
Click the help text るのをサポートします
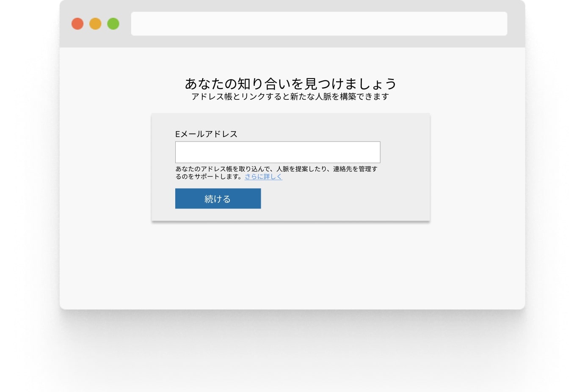(x=210, y=177)
